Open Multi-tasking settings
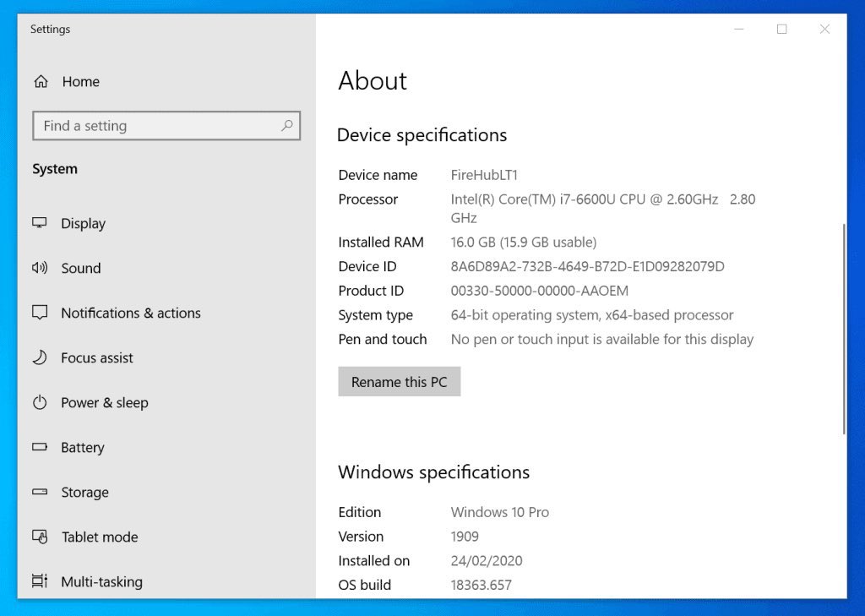 [x=101, y=581]
